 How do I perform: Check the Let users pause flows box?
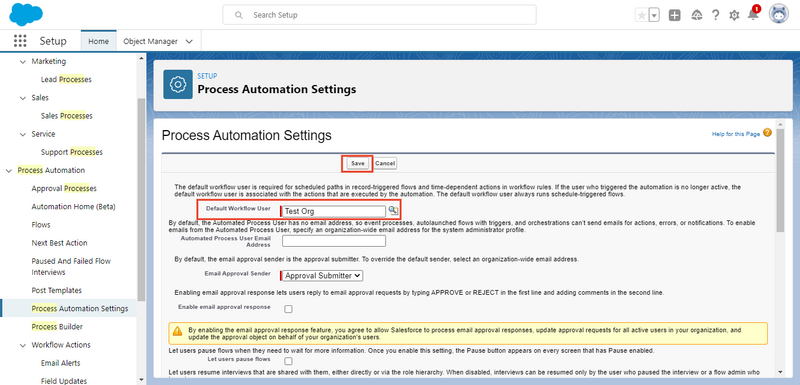pos(288,361)
